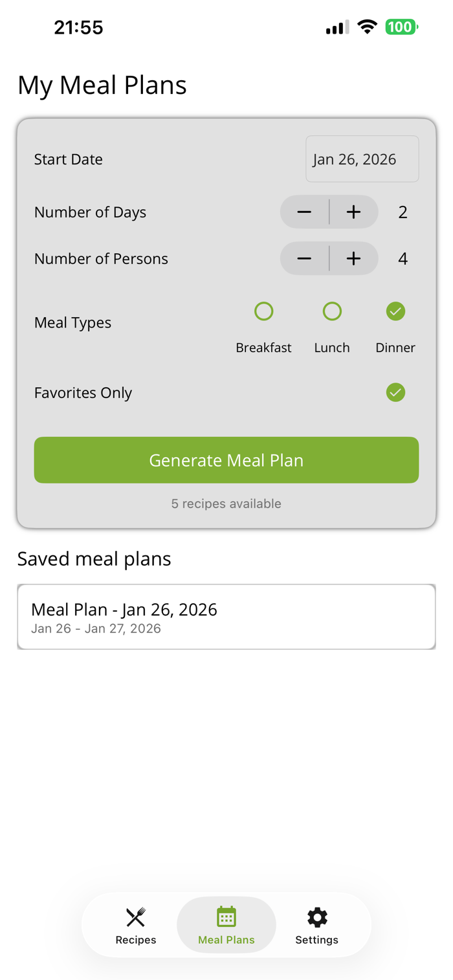Viewport: 453px width, 980px height.
Task: Decrease Number of Days with minus
Action: point(305,212)
